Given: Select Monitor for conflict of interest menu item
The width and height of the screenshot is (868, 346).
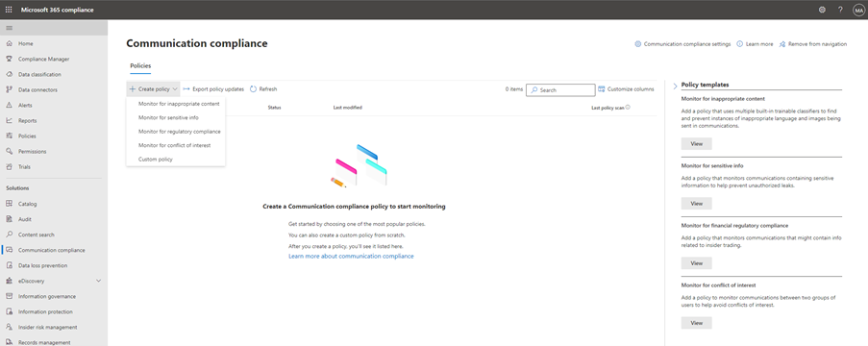Looking at the screenshot, I should coord(174,145).
